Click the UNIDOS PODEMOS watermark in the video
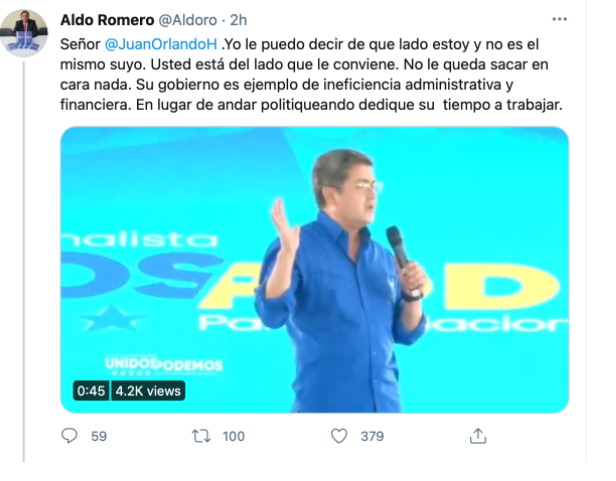This screenshot has height=481, width=616. [164, 365]
